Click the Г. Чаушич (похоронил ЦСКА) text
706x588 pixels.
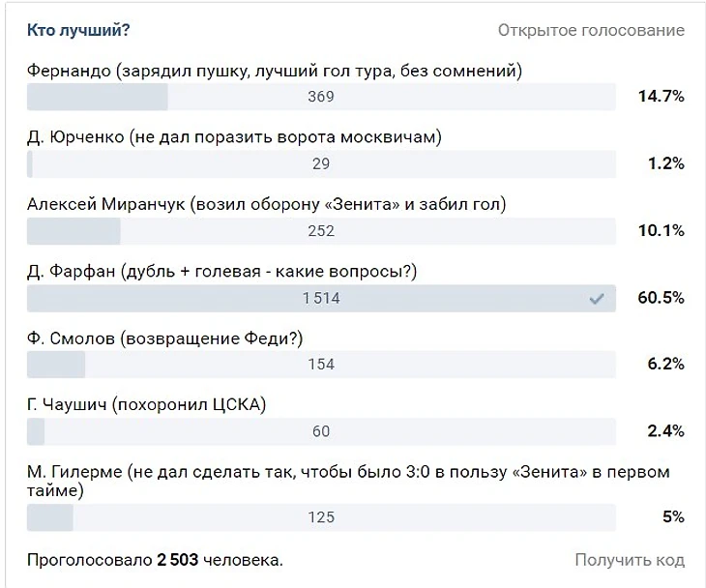[146, 405]
